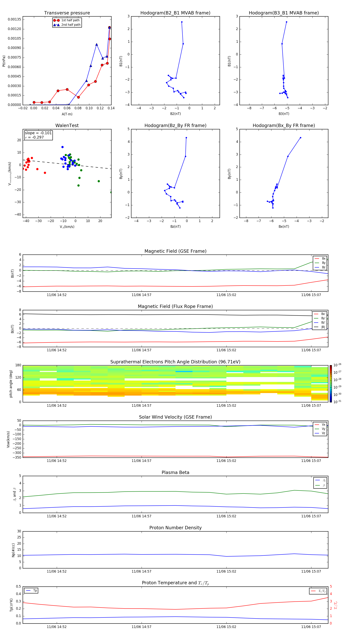Click the 'VA(km/s)' x-axis label
The width and height of the screenshot is (351, 644).
click(x=67, y=227)
